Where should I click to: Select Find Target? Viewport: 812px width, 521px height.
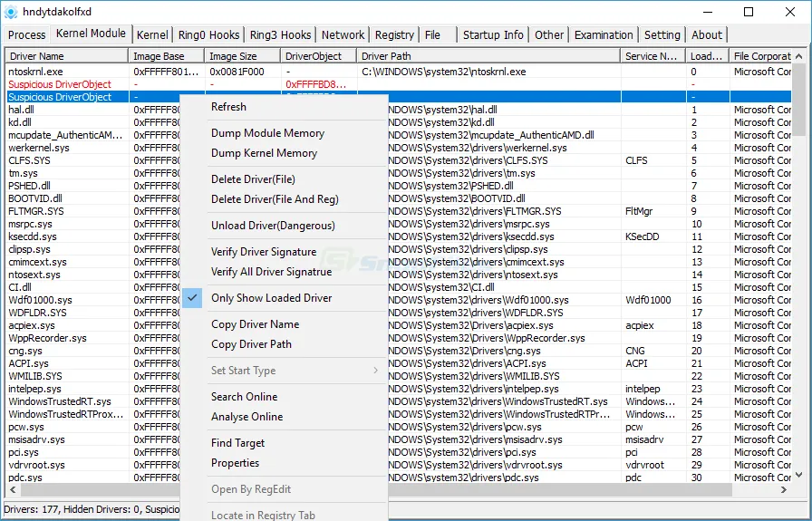(x=284, y=443)
